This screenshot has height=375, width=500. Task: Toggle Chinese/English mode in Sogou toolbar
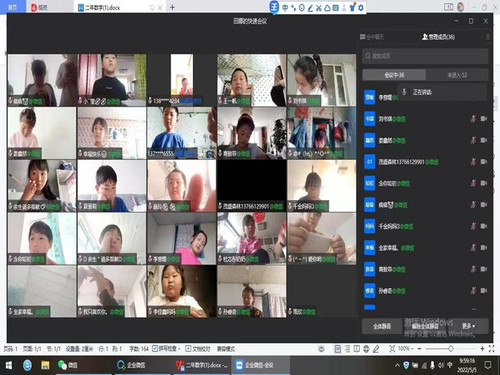point(285,8)
